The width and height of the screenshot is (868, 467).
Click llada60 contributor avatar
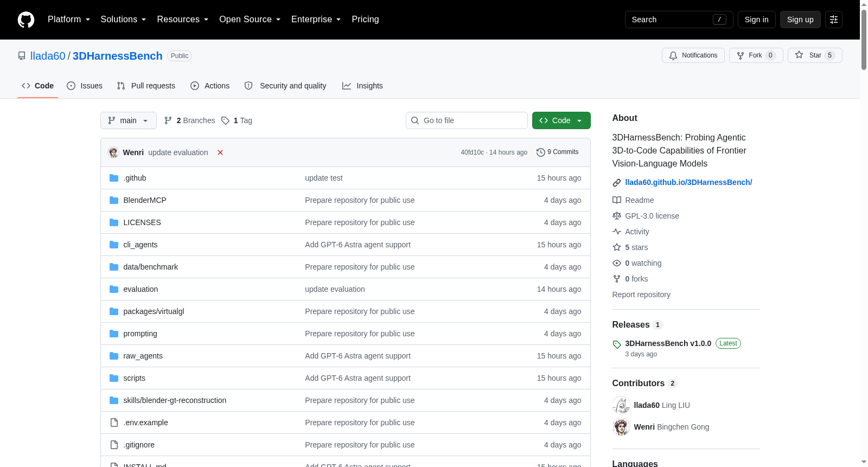click(x=621, y=405)
